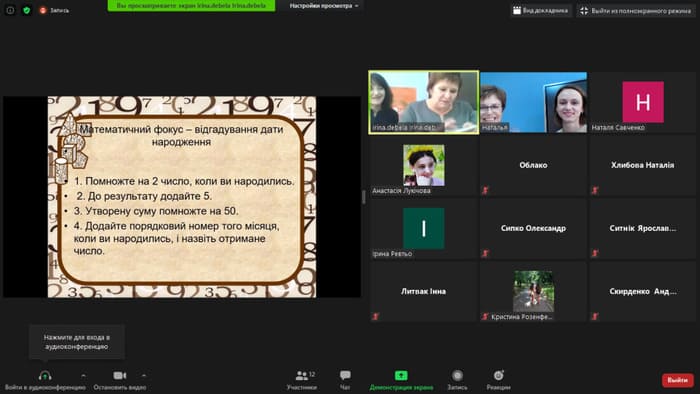Switch to Speaker View
The height and width of the screenshot is (394, 700).
coord(541,10)
